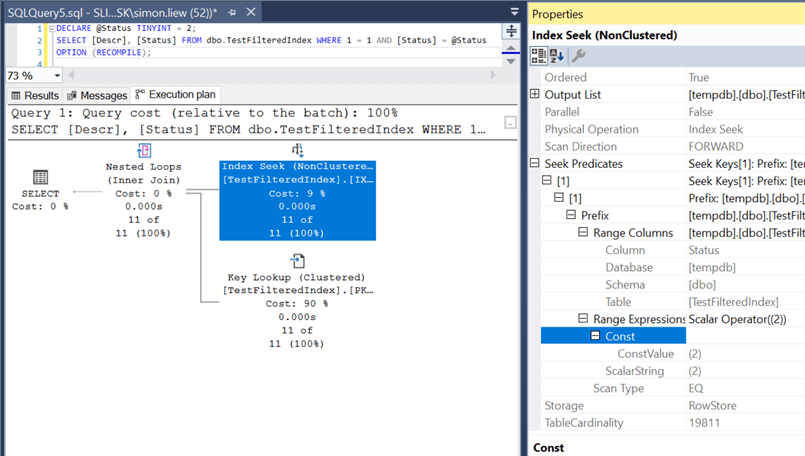
Task: Switch properties to Categorized view
Action: pos(539,56)
